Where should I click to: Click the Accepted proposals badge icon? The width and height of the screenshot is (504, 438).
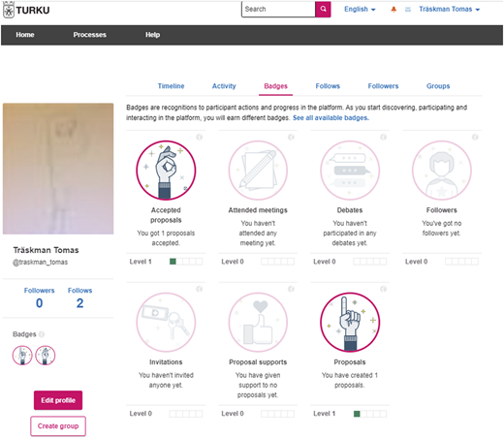coord(166,170)
